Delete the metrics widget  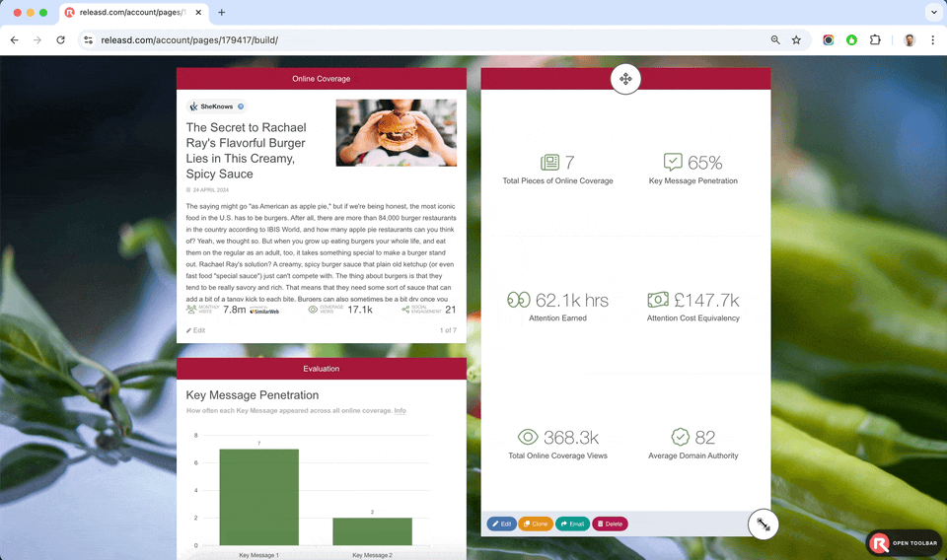click(610, 525)
